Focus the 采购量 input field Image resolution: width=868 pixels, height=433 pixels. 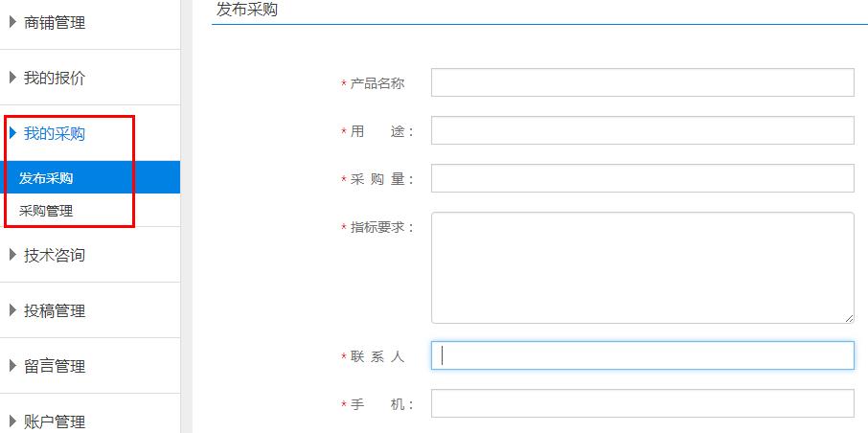643,178
